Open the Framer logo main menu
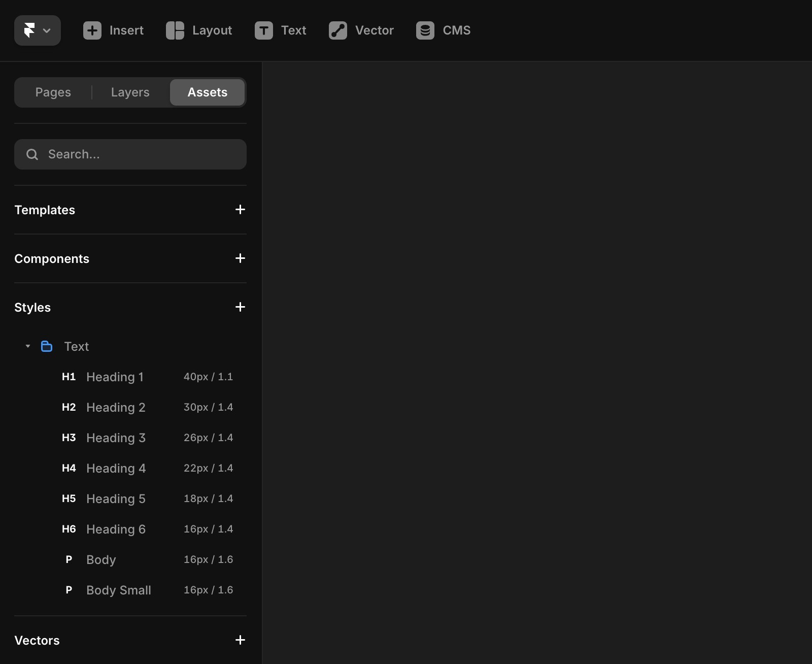The height and width of the screenshot is (664, 812). 38,30
